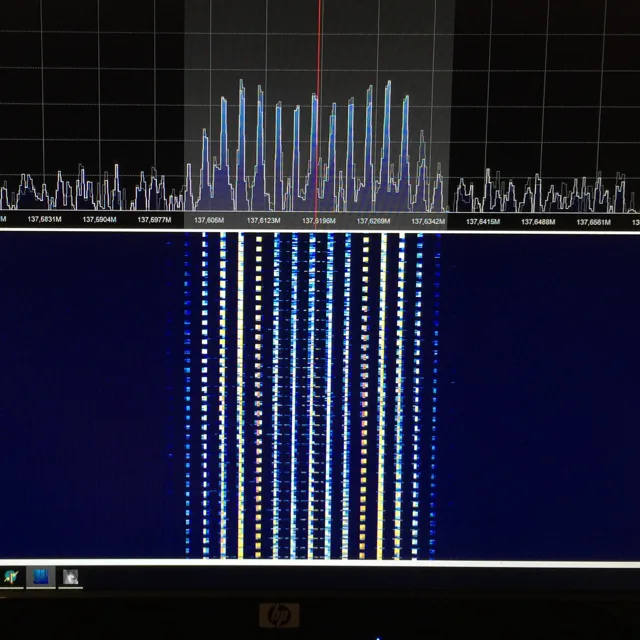Tune to the 137,6123M frequency label
Image resolution: width=640 pixels, height=640 pixels.
(x=264, y=220)
